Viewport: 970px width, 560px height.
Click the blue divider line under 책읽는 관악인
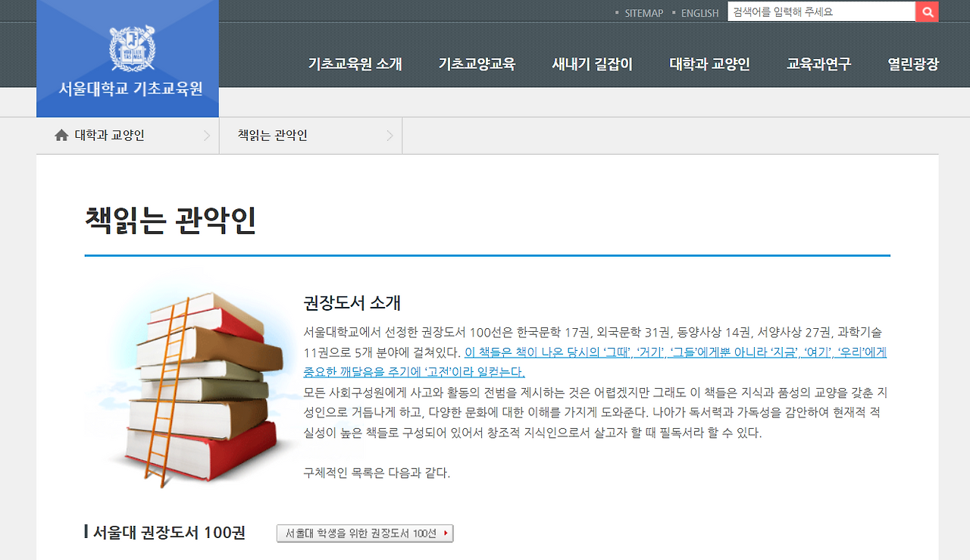click(x=487, y=257)
